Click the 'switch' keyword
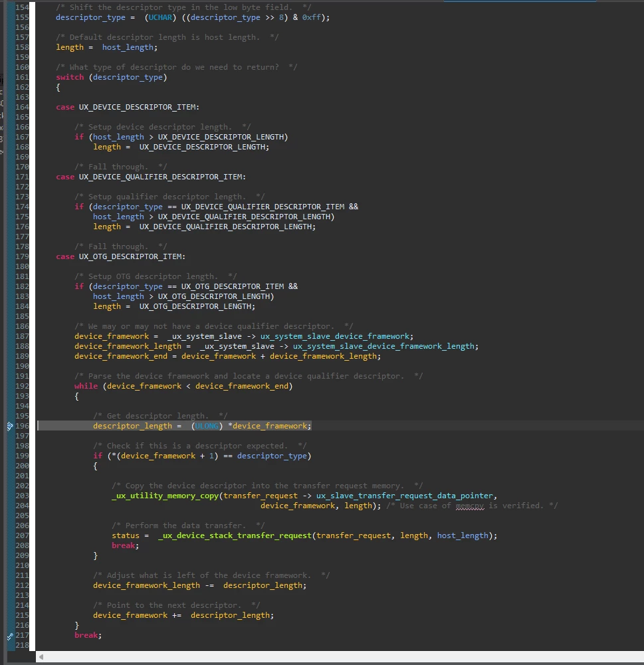This screenshot has height=665, width=644. point(70,77)
